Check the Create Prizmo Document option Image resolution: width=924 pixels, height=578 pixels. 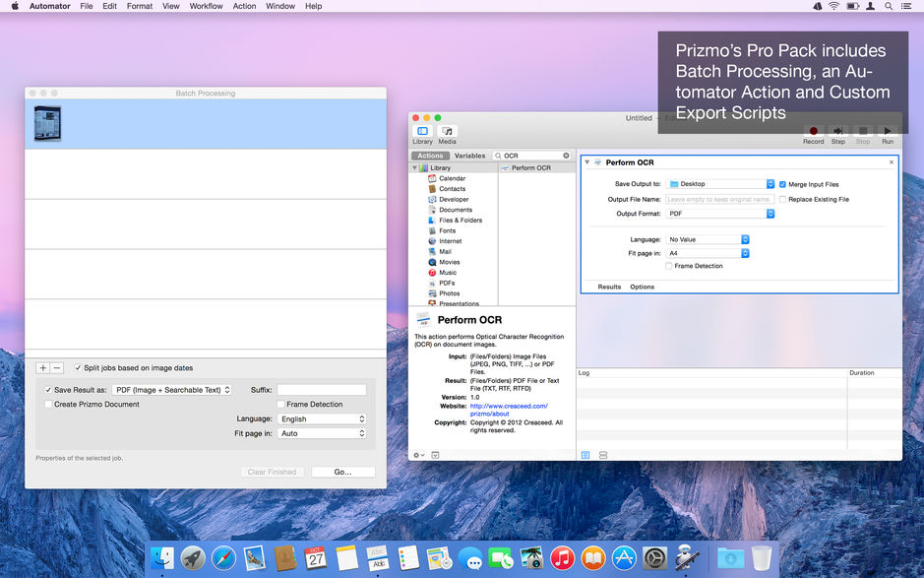pos(49,404)
